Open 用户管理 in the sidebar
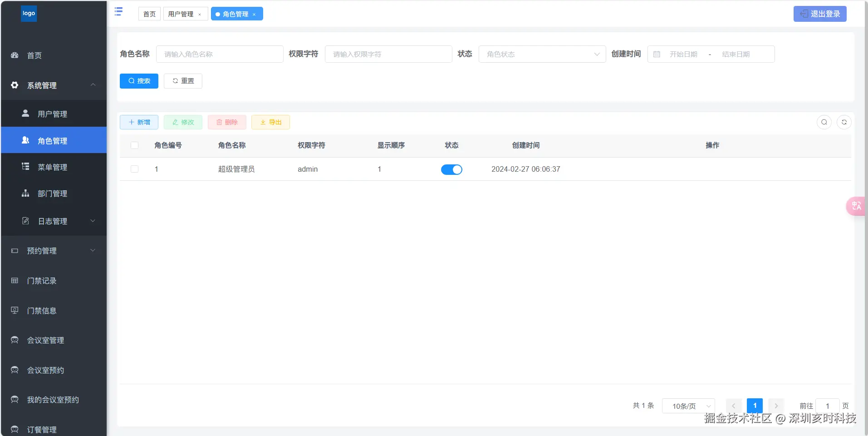The width and height of the screenshot is (868, 436). 54,114
